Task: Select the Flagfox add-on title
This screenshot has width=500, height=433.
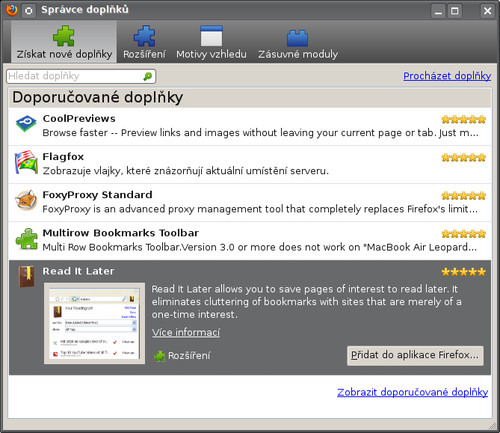Action: pos(63,156)
